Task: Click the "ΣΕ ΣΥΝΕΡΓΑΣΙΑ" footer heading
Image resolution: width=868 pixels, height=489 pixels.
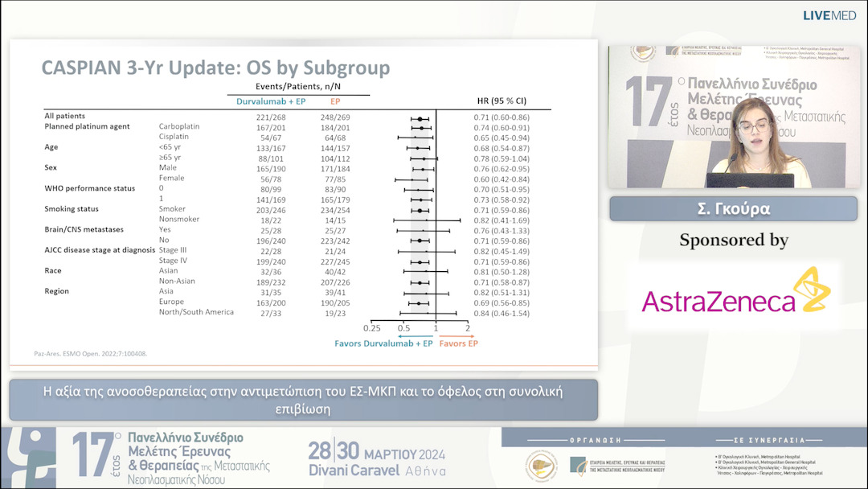Action: pos(769,440)
